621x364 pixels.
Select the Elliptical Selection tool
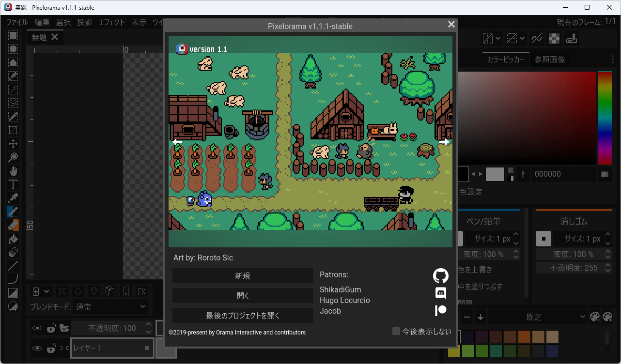pyautogui.click(x=13, y=49)
